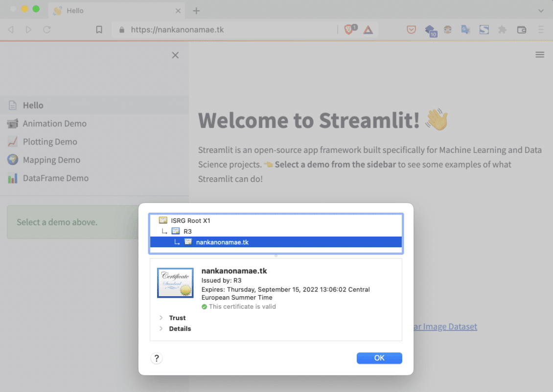Click the certificate image thumbnail
Viewport: 553px width, 392px height.
pyautogui.click(x=175, y=283)
